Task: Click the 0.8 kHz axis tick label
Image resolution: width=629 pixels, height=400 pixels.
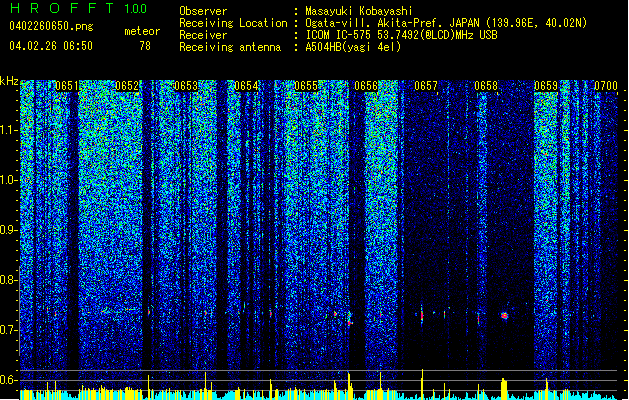Action: (8, 280)
